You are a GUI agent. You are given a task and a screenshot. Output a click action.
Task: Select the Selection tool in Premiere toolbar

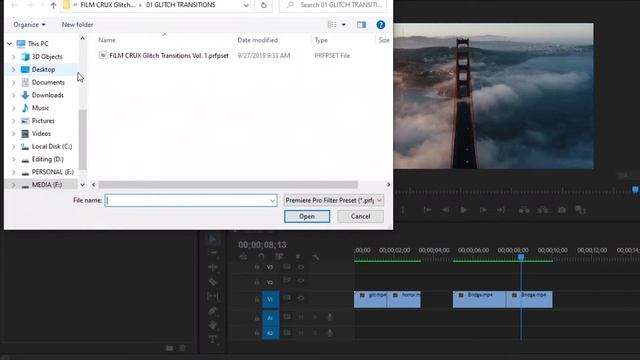pyautogui.click(x=213, y=239)
